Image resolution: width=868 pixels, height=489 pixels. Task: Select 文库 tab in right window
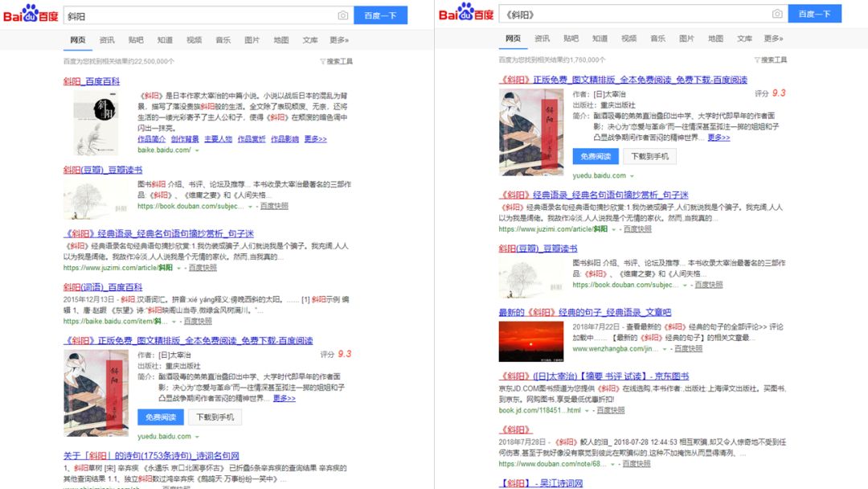click(x=744, y=39)
